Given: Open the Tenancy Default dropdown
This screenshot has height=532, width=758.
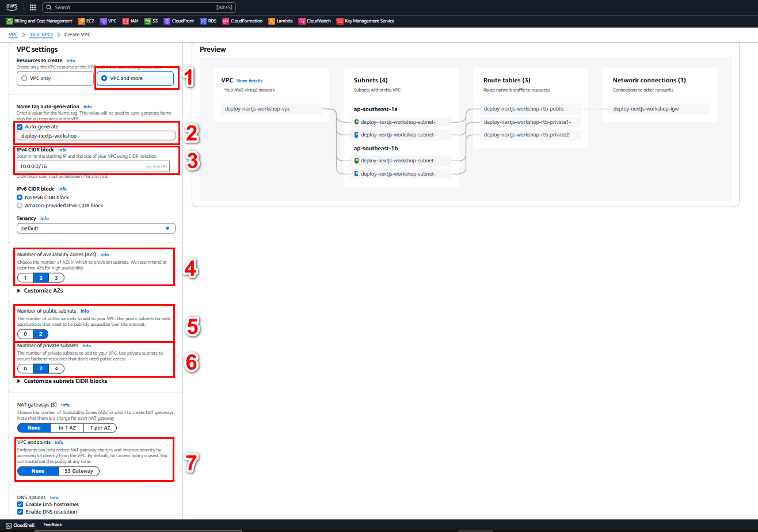Looking at the screenshot, I should (96, 229).
